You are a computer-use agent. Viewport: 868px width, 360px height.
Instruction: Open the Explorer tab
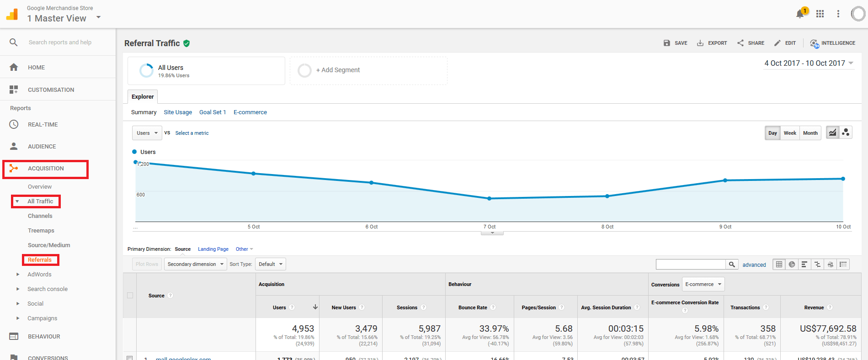[143, 96]
